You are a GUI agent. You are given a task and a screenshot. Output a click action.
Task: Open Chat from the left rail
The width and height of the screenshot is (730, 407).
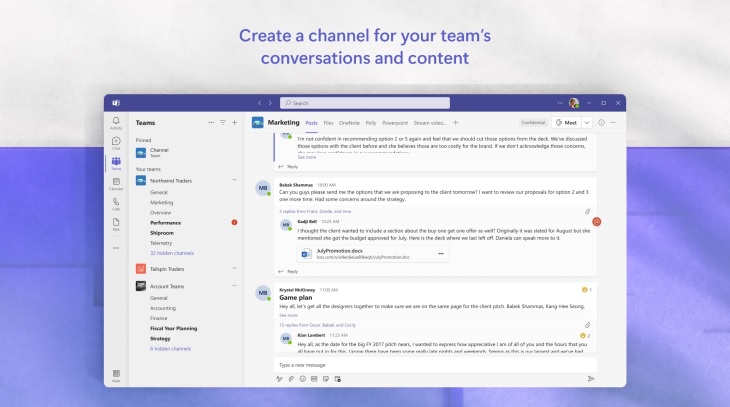click(116, 143)
